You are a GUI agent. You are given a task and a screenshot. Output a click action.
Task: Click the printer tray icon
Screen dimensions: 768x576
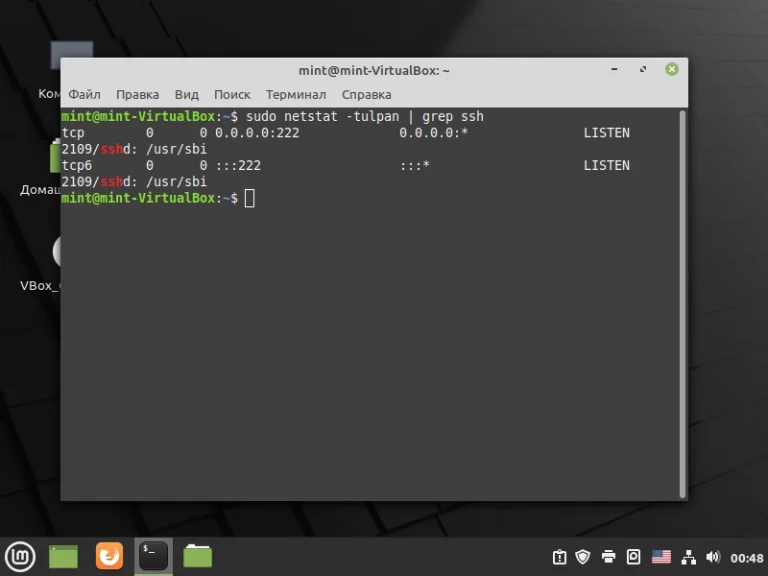(x=608, y=557)
